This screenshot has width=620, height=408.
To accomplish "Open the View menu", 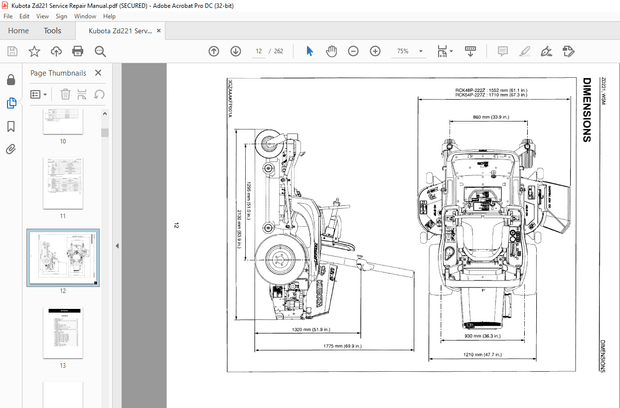I will click(42, 16).
